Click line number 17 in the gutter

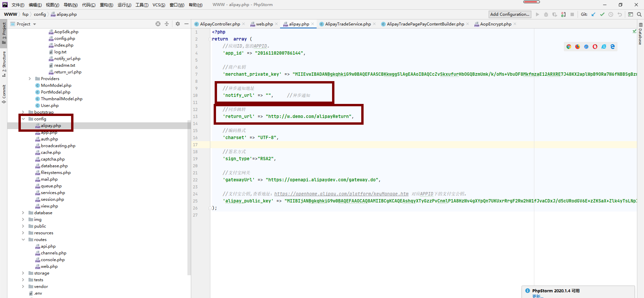[x=195, y=145]
